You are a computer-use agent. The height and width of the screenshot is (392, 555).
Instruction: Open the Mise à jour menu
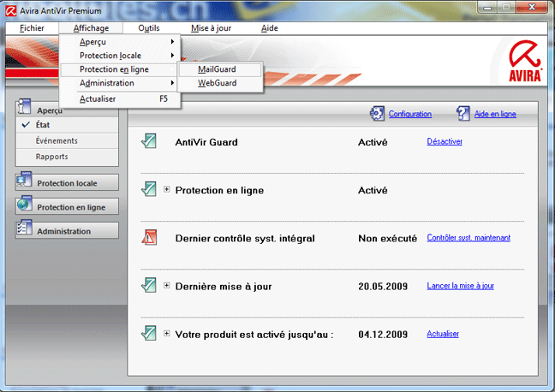[x=211, y=28]
